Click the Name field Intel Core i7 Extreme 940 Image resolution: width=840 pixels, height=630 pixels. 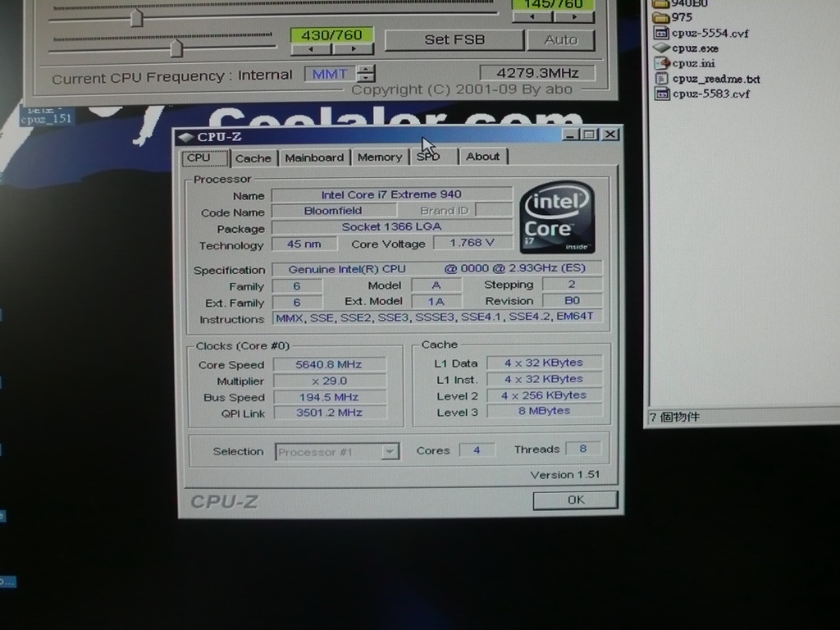click(391, 194)
